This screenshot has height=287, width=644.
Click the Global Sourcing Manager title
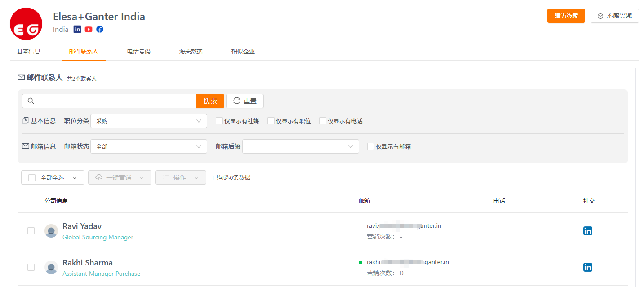[98, 237]
